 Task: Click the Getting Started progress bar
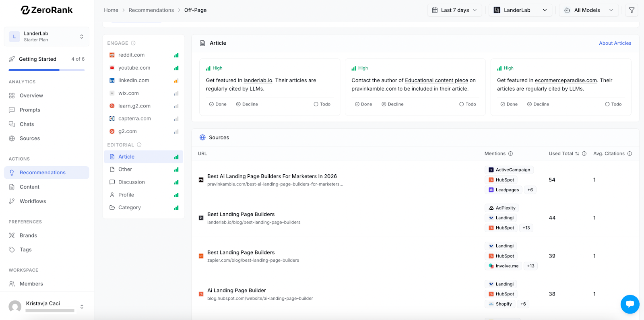click(47, 70)
